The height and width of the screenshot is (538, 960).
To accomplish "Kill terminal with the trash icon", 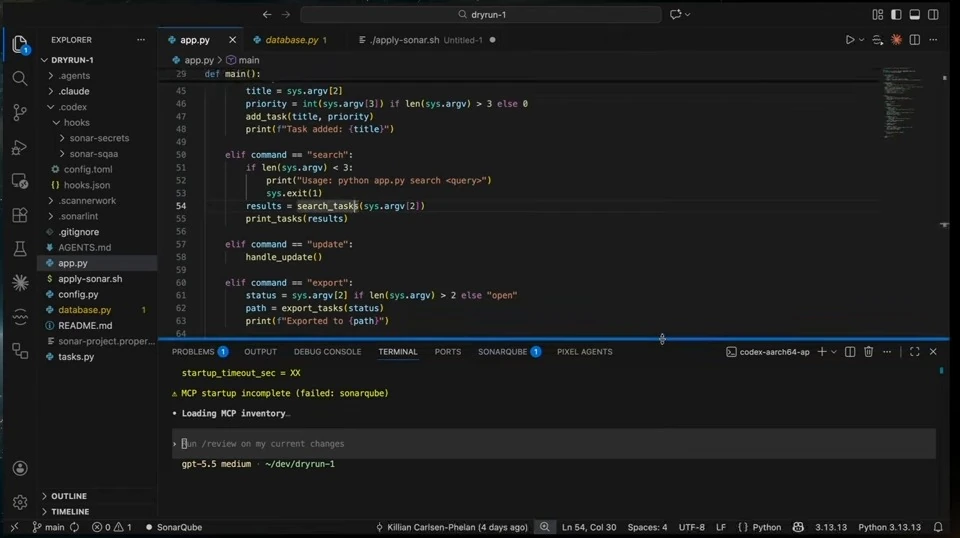I will pyautogui.click(x=868, y=351).
